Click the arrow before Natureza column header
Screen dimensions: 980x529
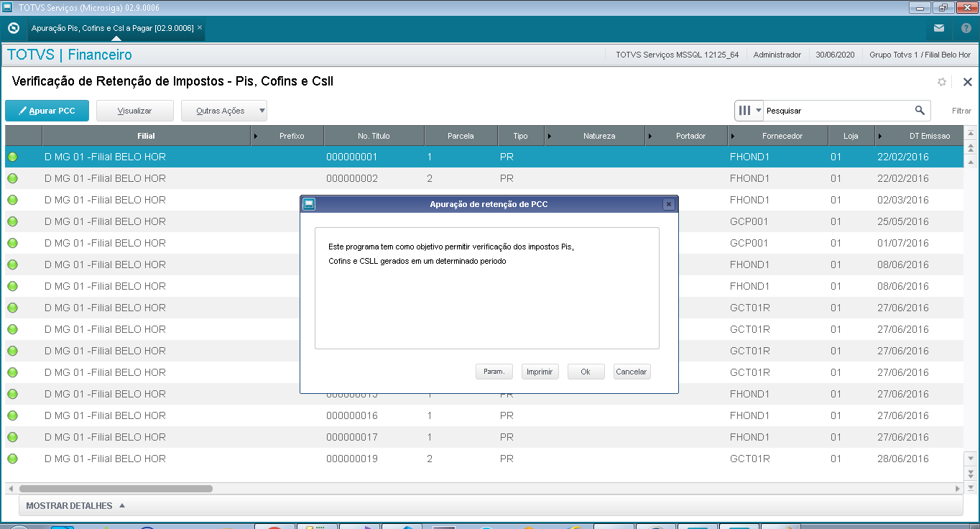(x=550, y=136)
